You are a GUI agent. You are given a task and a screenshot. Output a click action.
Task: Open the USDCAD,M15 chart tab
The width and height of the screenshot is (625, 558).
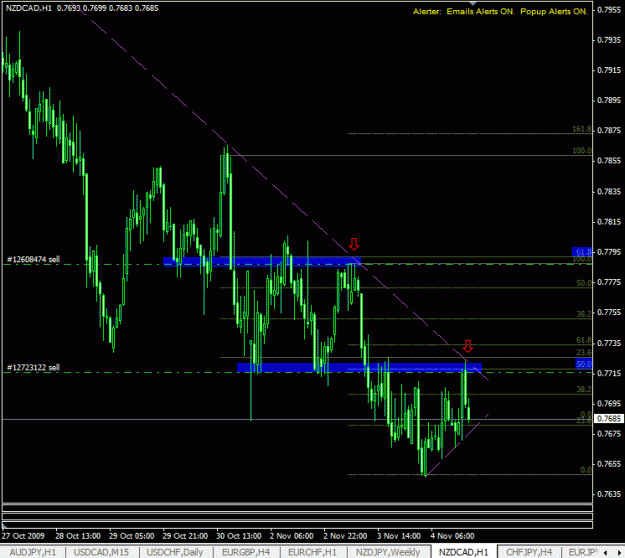coord(101,552)
